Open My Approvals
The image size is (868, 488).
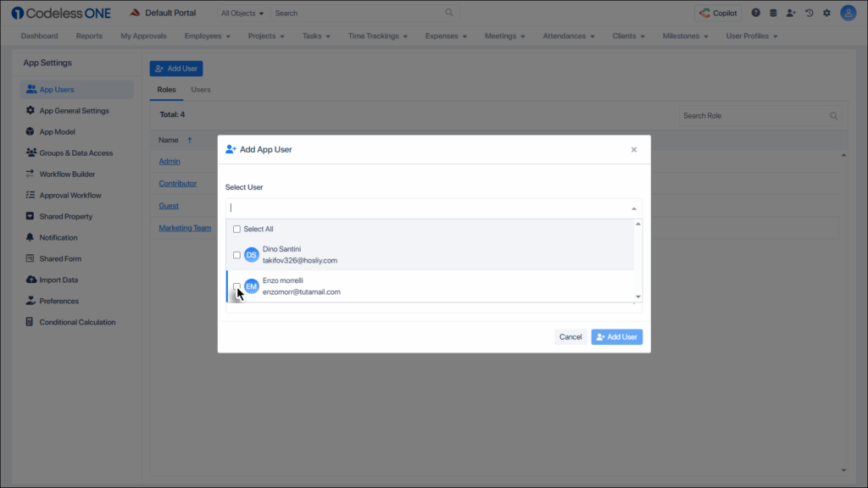point(143,36)
